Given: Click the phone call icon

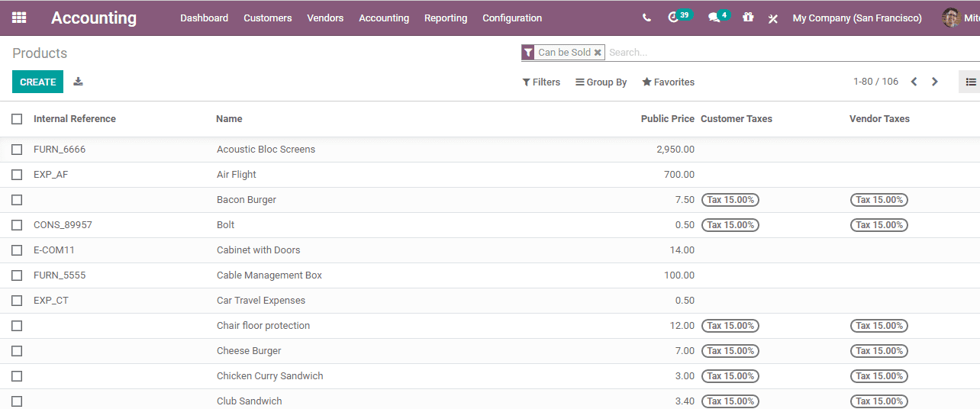Looking at the screenshot, I should tap(646, 18).
